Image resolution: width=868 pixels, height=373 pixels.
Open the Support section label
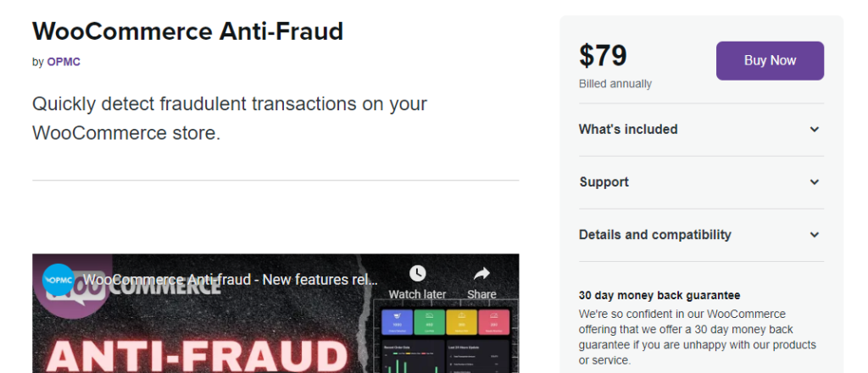click(x=604, y=182)
